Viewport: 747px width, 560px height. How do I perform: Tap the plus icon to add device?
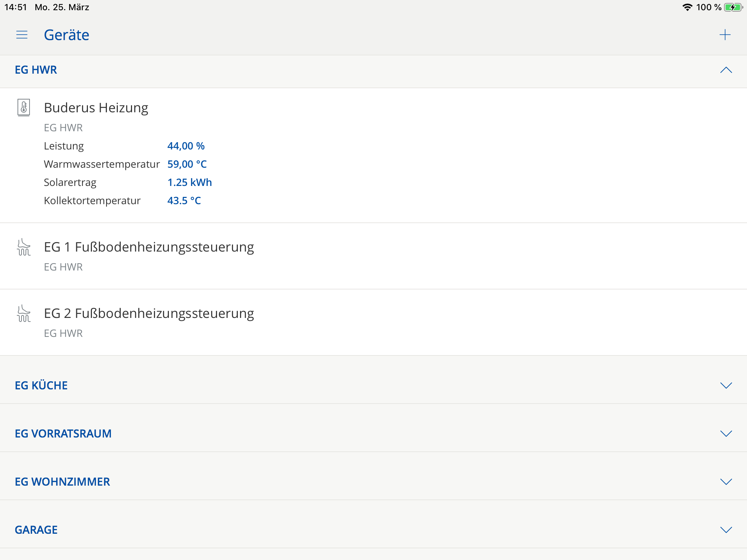(x=725, y=35)
